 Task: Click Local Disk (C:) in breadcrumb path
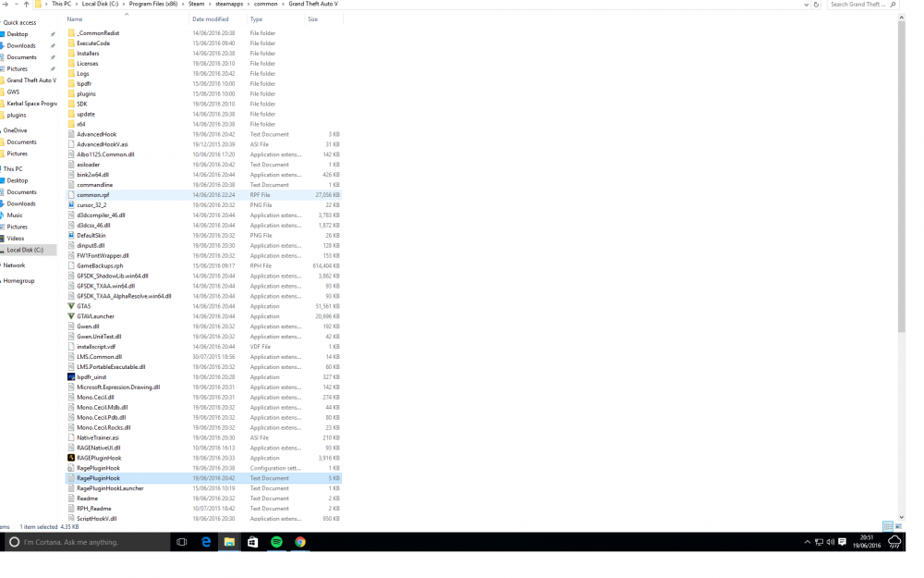click(x=100, y=4)
